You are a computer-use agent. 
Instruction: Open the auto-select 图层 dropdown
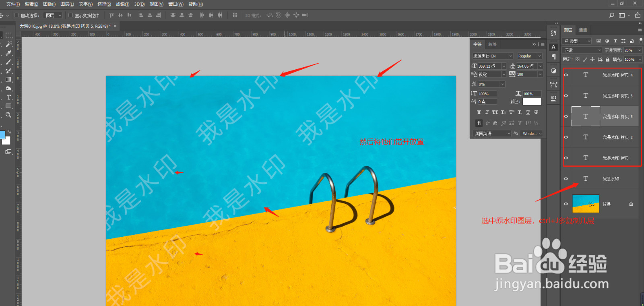point(54,15)
